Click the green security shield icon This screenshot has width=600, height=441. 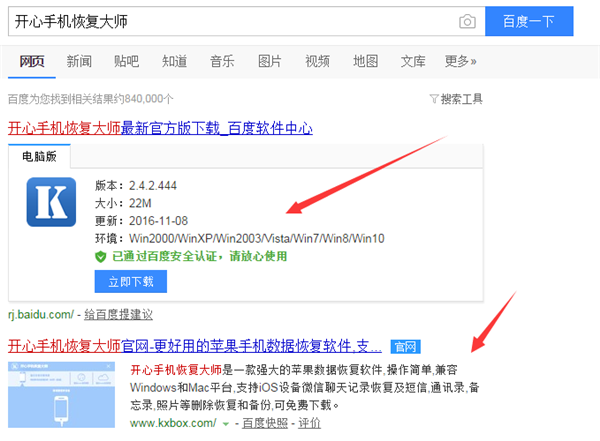(100, 256)
